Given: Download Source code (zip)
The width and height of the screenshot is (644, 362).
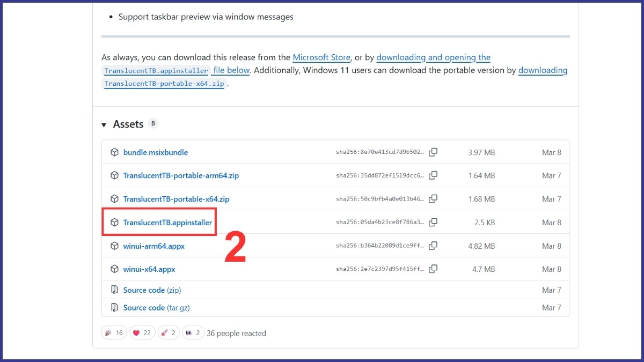Looking at the screenshot, I should 152,290.
